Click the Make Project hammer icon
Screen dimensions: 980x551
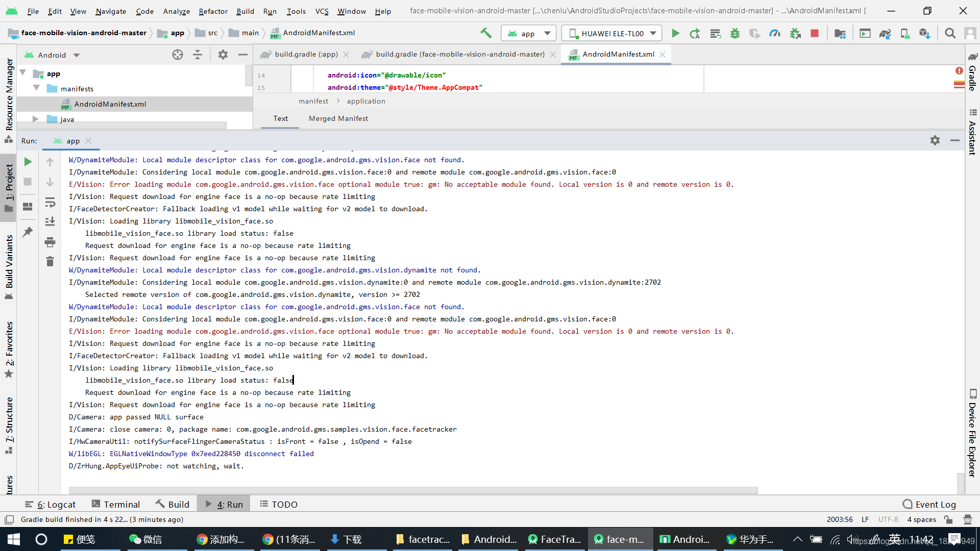[x=485, y=34]
